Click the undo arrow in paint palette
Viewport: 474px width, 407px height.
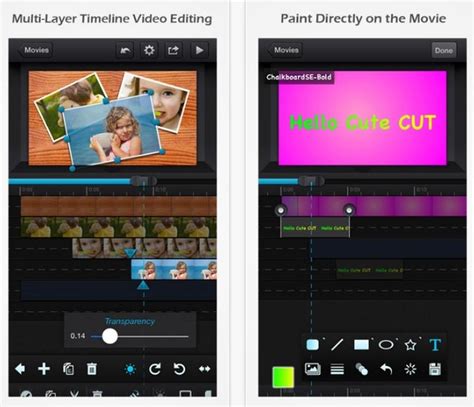pos(386,369)
